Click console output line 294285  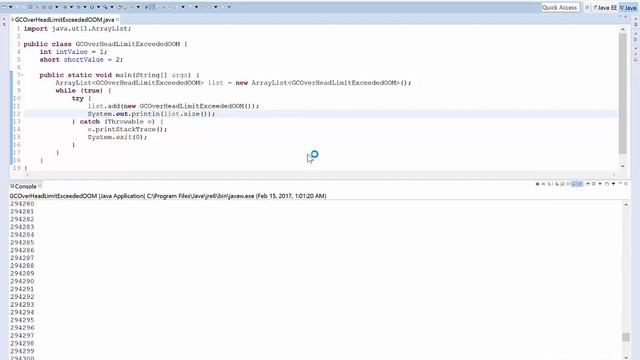[22, 242]
